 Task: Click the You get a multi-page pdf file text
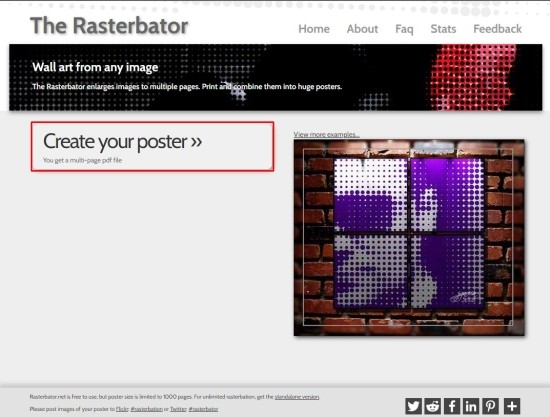click(82, 160)
